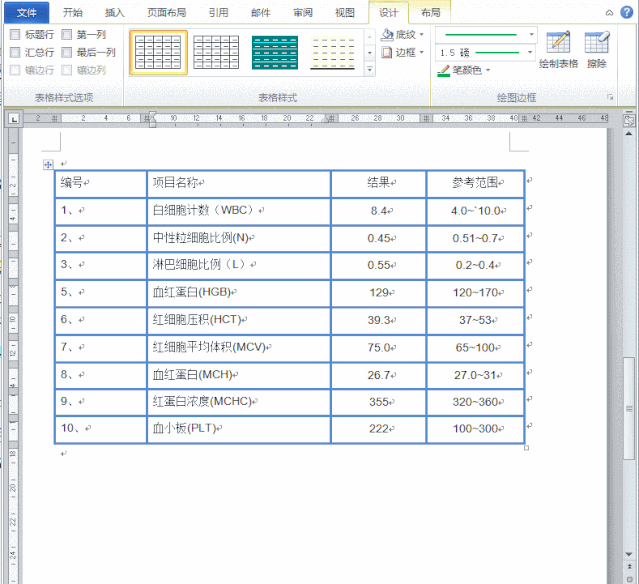Click the cell with 白细胞计数（WBC）

point(238,211)
